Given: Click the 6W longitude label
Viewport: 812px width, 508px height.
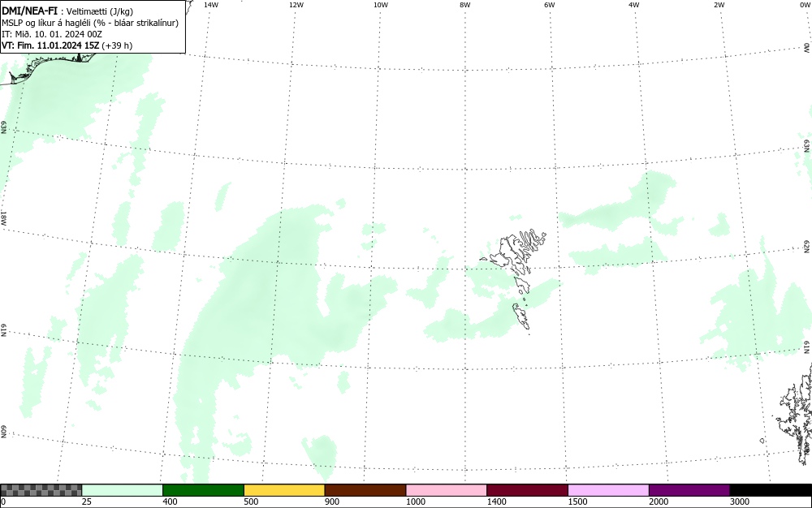Looking at the screenshot, I should coord(550,5).
